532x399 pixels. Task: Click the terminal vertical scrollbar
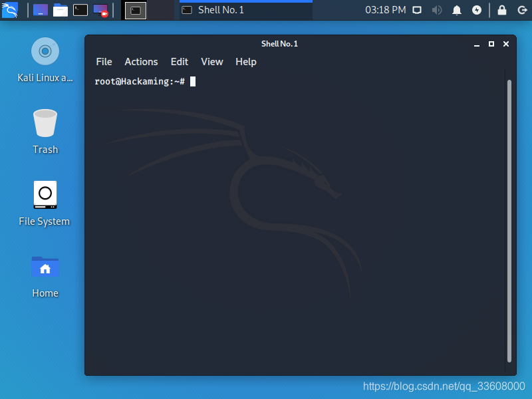pyautogui.click(x=509, y=221)
